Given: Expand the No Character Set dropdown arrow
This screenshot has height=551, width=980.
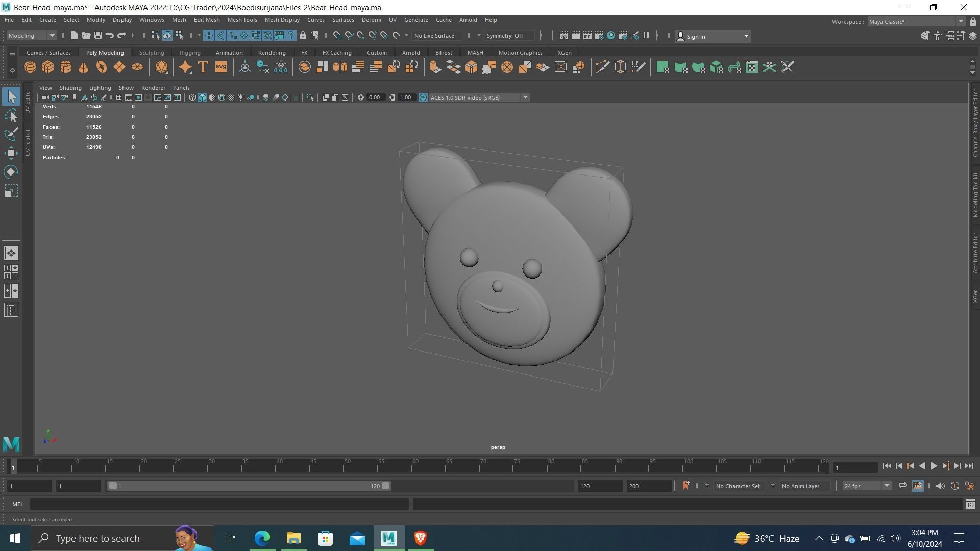Looking at the screenshot, I should click(x=707, y=486).
